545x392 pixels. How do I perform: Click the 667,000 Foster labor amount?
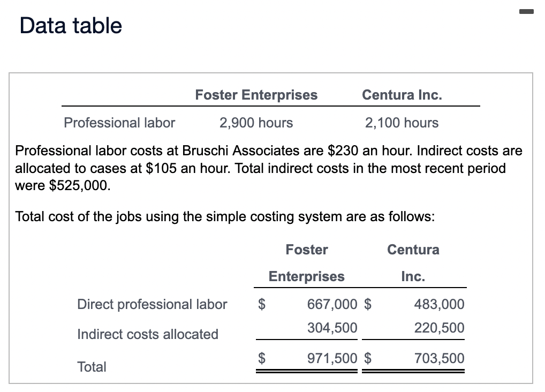332,304
